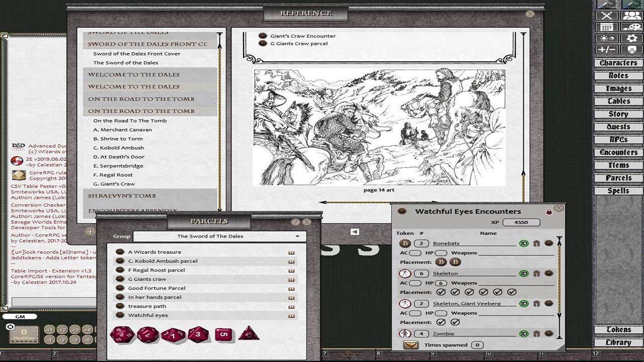644x362 pixels.
Task: Click the armor icon beside the Skeleton entry
Action: pyautogui.click(x=535, y=273)
